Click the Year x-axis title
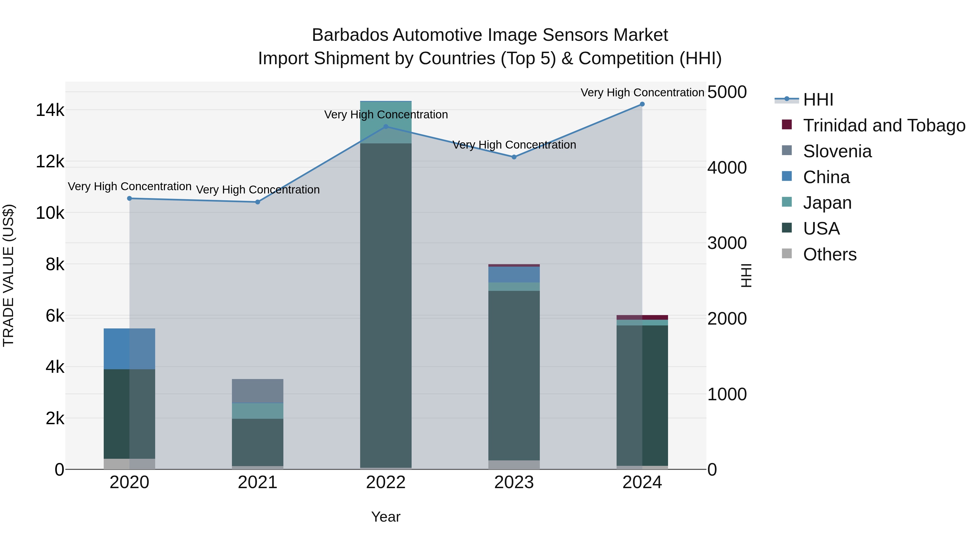The width and height of the screenshot is (980, 551). point(386,517)
